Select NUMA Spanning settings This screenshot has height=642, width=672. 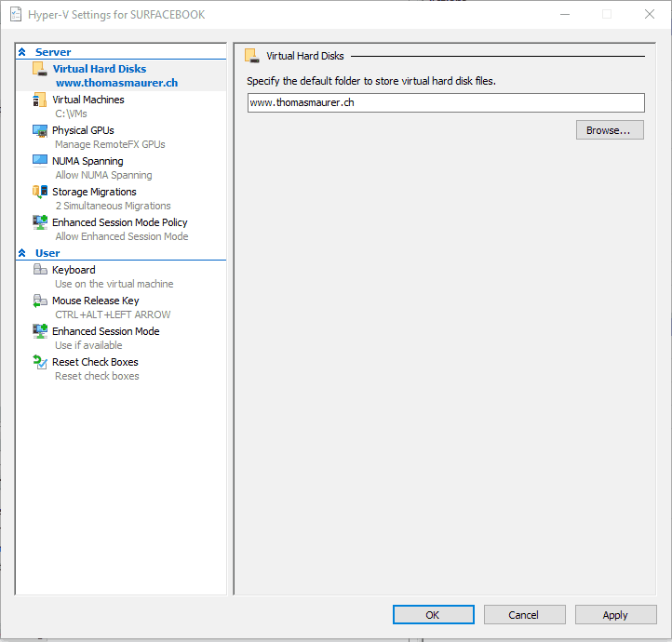point(87,161)
